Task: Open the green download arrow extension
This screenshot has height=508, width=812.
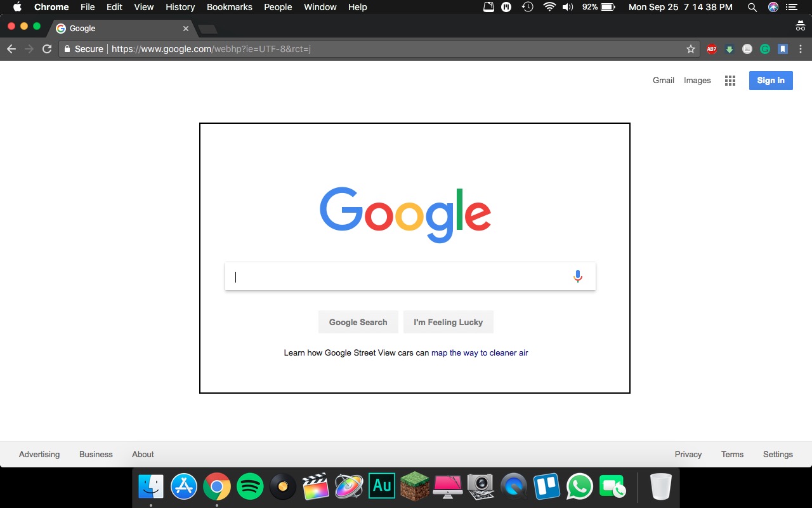Action: tap(730, 49)
